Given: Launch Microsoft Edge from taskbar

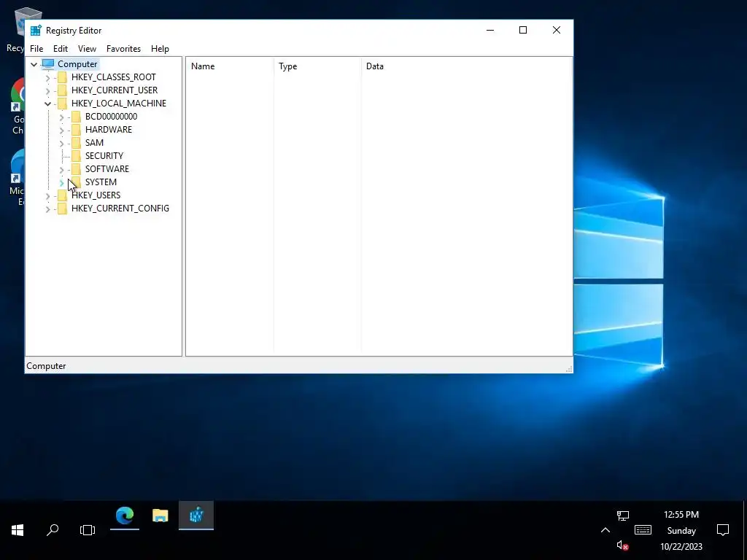Looking at the screenshot, I should point(125,516).
